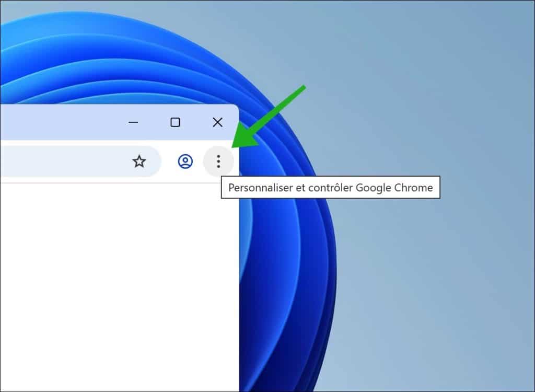Click inside the Chrome address bar
The image size is (535, 392).
(63, 162)
